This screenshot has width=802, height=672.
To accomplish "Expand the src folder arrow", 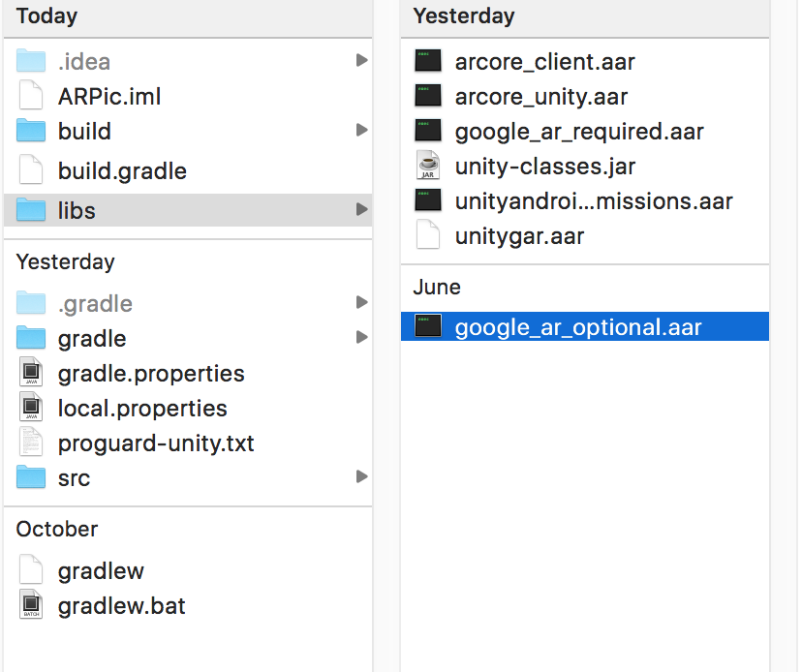I will [x=361, y=476].
